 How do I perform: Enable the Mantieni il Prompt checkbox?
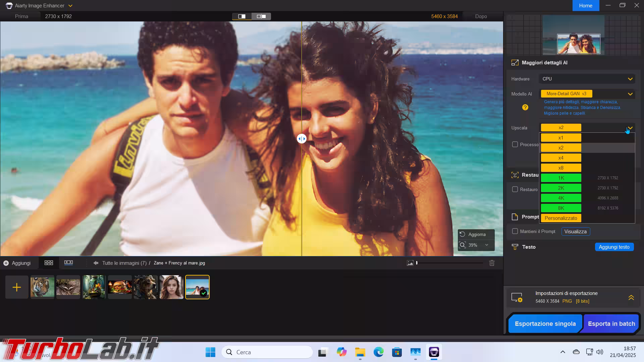515,231
